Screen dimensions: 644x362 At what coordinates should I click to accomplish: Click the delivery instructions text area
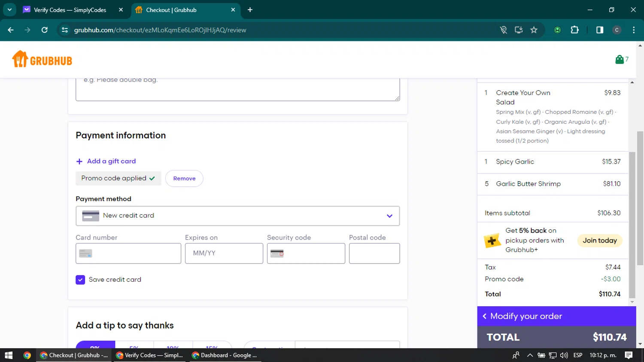(x=237, y=89)
